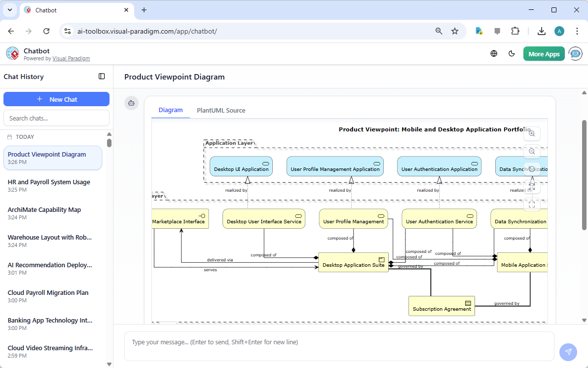Click the More Apps button
This screenshot has width=588, height=368.
544,53
